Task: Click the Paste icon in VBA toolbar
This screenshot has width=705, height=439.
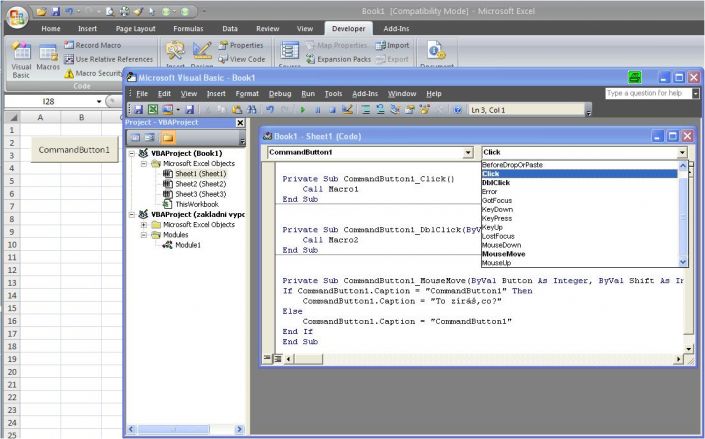Action: 237,110
